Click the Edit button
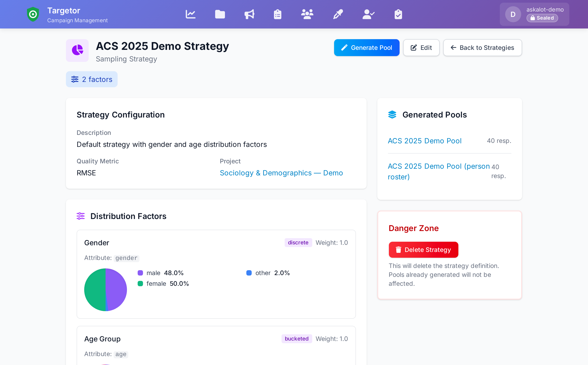 421,48
